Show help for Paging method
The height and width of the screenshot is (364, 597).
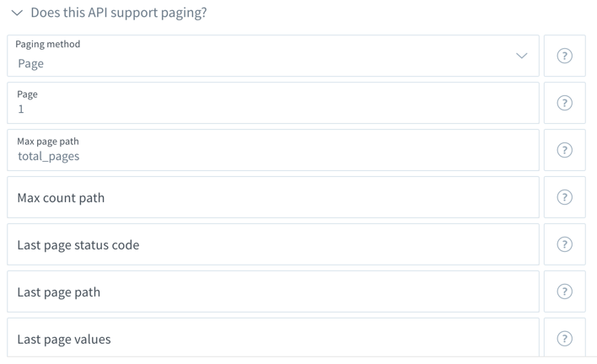click(564, 56)
